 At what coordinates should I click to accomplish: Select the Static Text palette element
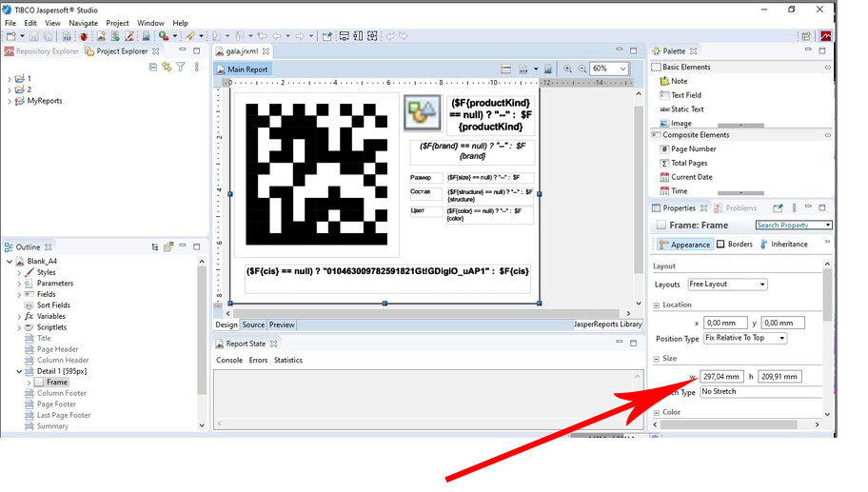point(681,109)
